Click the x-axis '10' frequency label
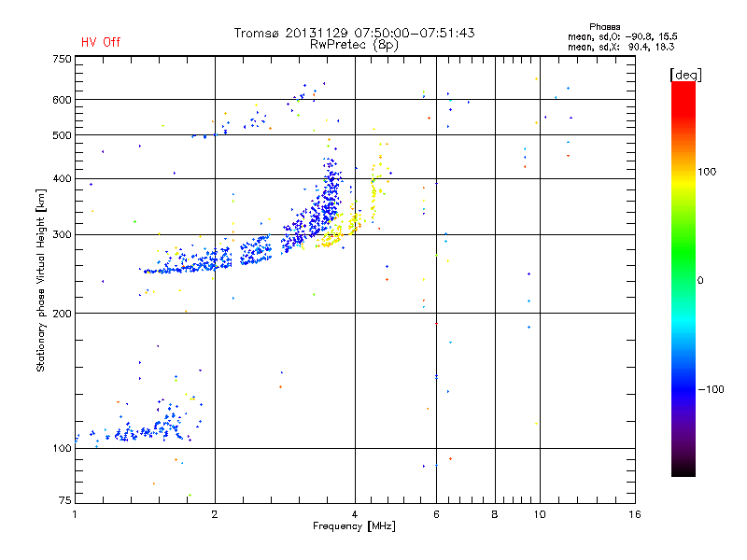747x560 pixels. [x=540, y=514]
